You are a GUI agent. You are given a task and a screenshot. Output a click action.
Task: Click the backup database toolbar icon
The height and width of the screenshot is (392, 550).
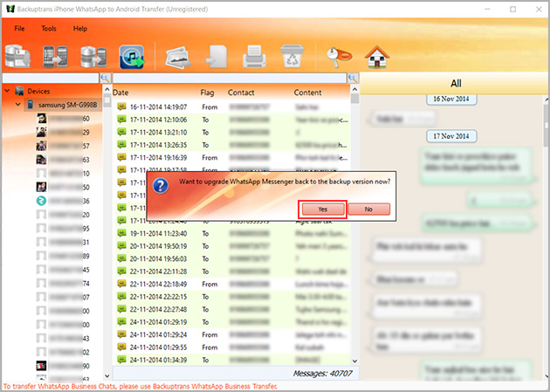coord(17,56)
